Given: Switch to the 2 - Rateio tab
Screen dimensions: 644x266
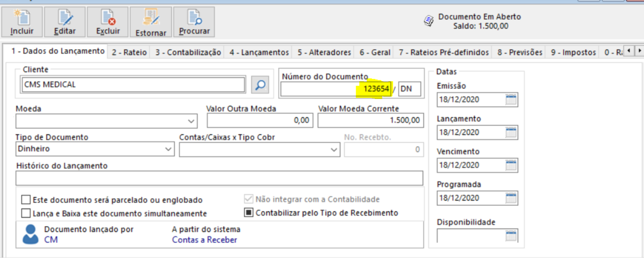Looking at the screenshot, I should 129,52.
